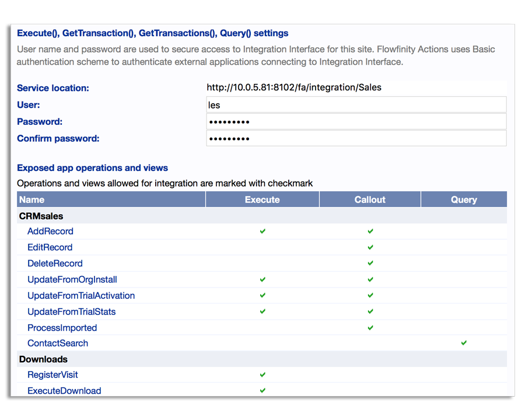Open the RegisterVisit operation link

[x=52, y=375]
